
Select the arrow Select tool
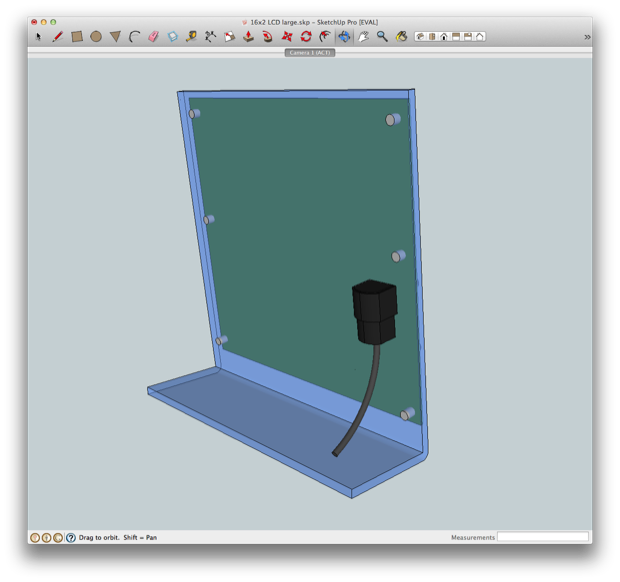click(x=38, y=37)
